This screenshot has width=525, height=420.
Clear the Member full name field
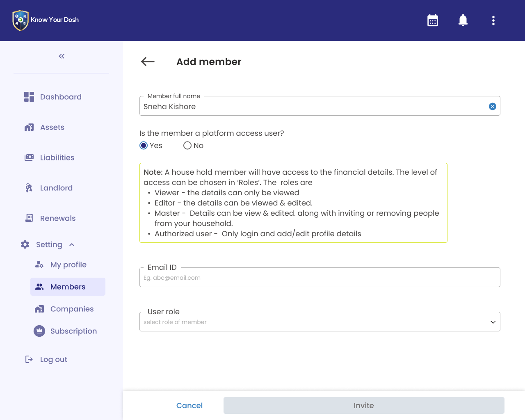[492, 107]
